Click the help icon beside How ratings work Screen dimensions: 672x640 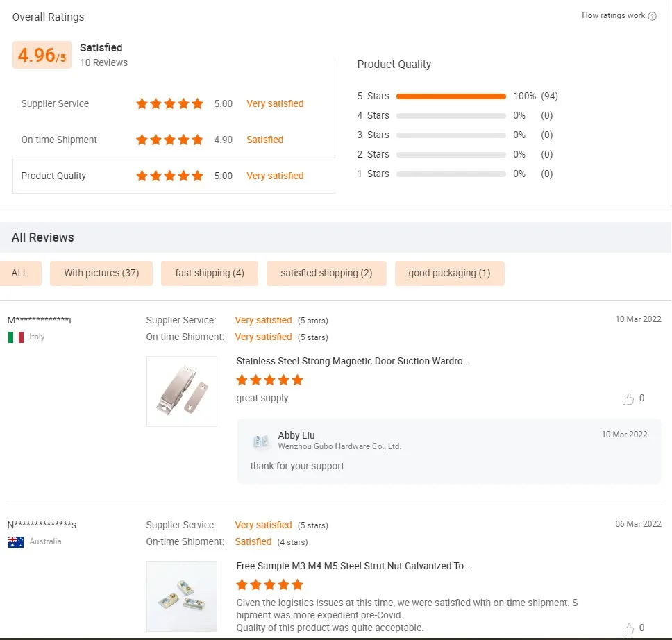pyautogui.click(x=652, y=16)
